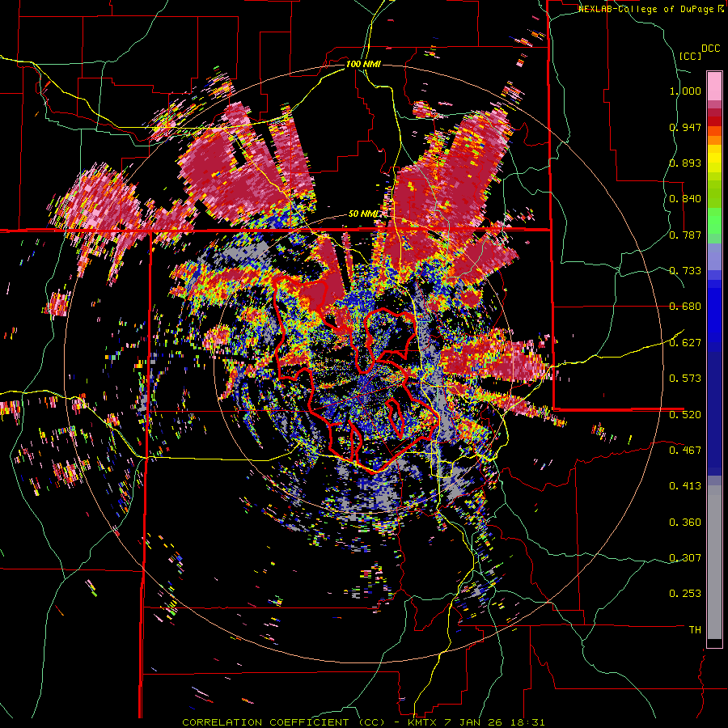This screenshot has height=728, width=728.
Task: Click the 0.307 legend value
Action: (685, 557)
